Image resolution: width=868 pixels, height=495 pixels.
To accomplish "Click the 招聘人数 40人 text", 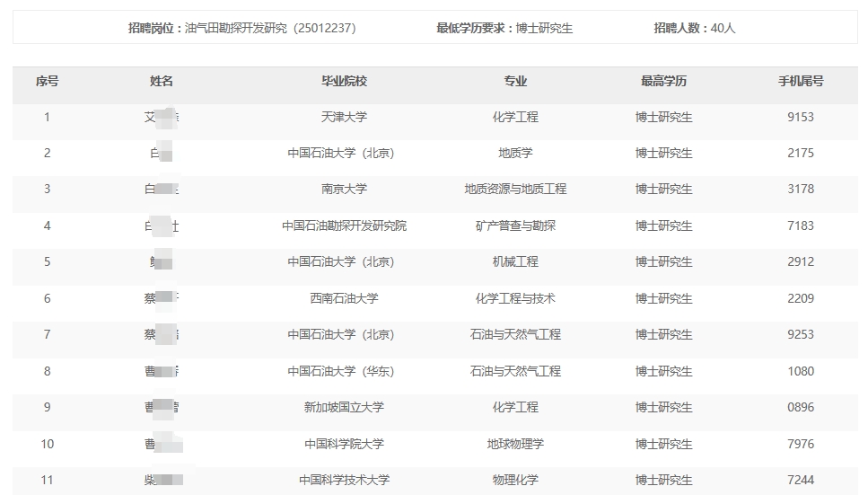I will [x=694, y=28].
